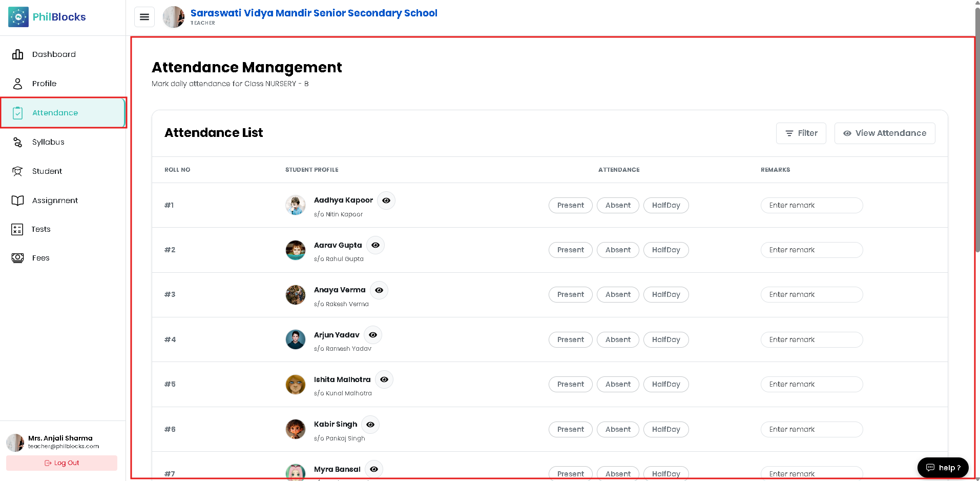Mark Kabir Singh as Absent
Viewport: 980px width, 481px height.
click(618, 429)
